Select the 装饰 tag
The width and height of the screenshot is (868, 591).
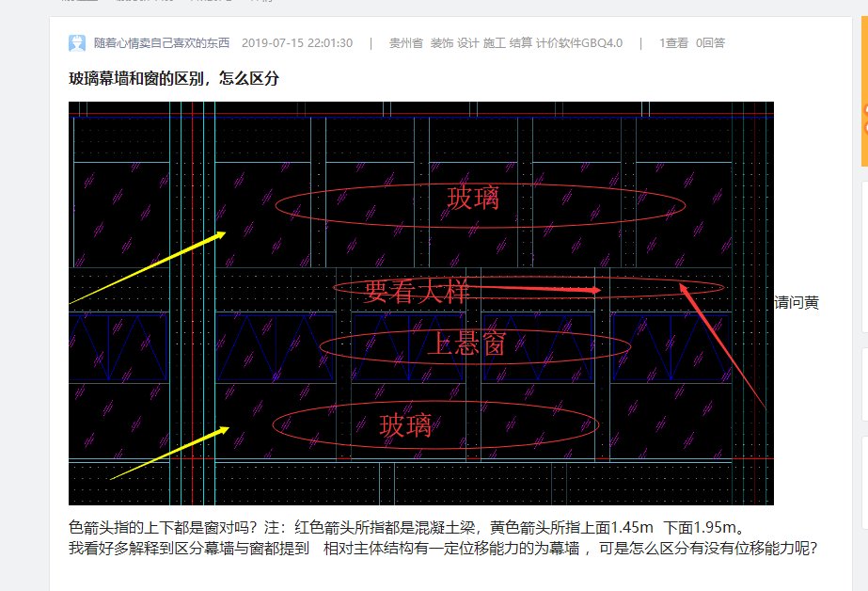[442, 43]
